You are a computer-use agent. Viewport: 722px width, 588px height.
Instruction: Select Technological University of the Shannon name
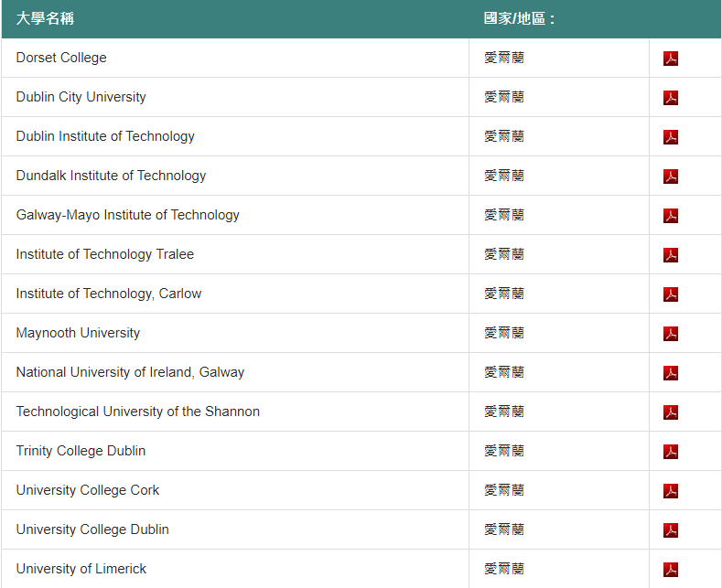coord(138,412)
